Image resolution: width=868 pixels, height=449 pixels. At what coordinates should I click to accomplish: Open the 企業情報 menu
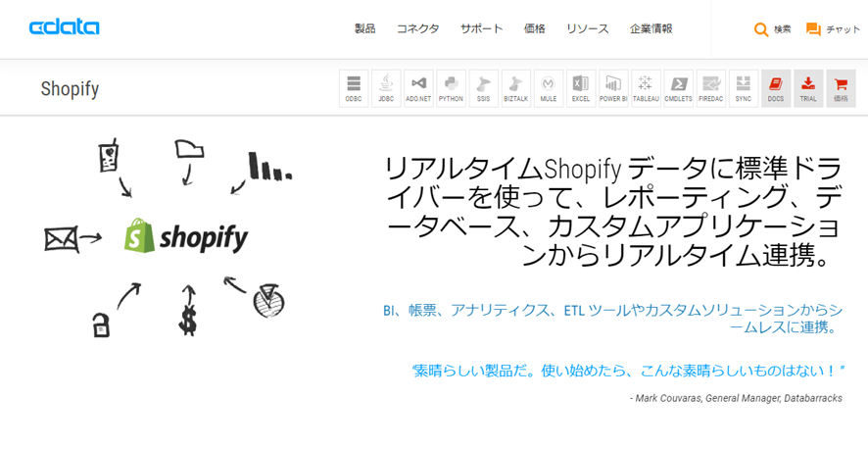click(651, 28)
